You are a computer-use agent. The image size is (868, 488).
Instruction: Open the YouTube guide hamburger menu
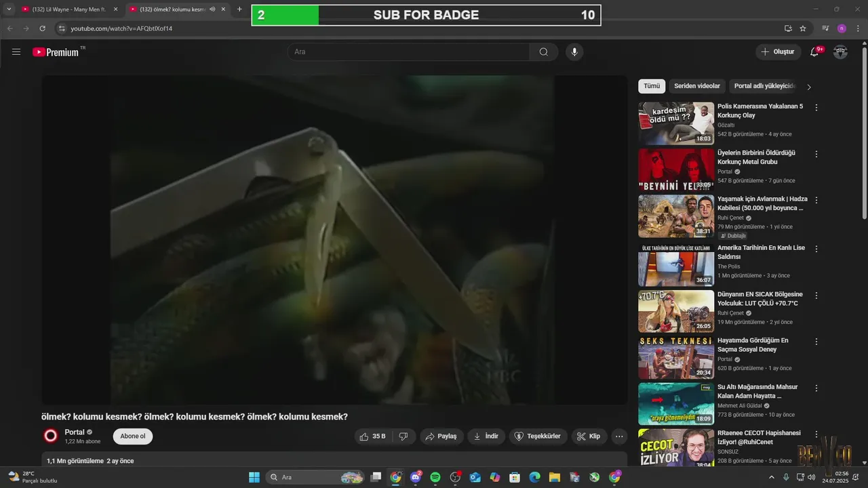coord(16,52)
